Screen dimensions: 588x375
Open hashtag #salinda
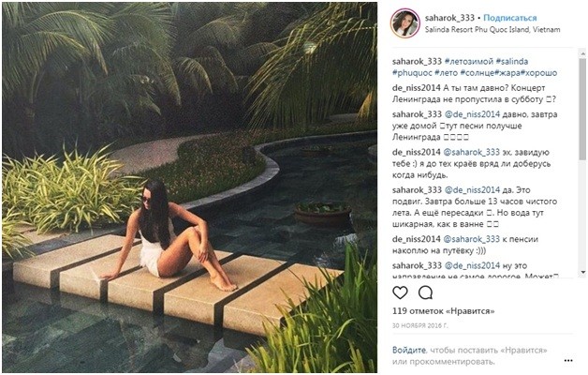coord(512,62)
